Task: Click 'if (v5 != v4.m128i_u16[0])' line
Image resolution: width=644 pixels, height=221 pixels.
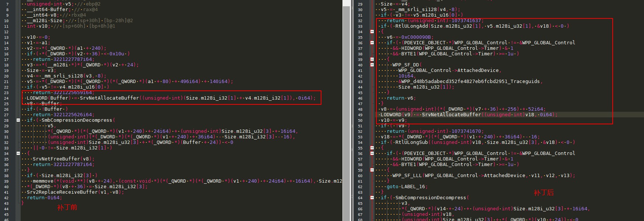Action: pos(68,87)
